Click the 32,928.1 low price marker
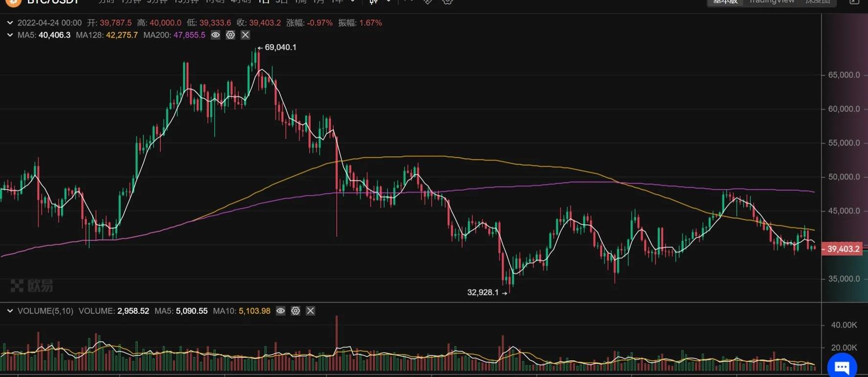The height and width of the screenshot is (377, 868). point(483,292)
